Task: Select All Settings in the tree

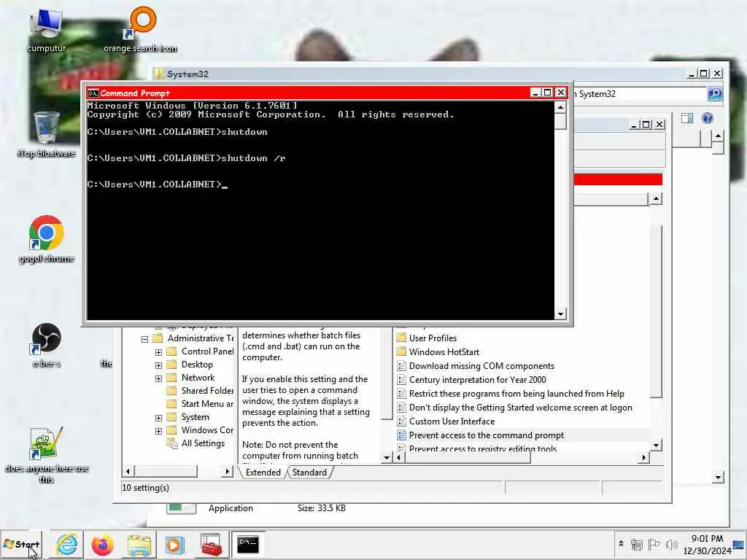Action: (x=196, y=443)
